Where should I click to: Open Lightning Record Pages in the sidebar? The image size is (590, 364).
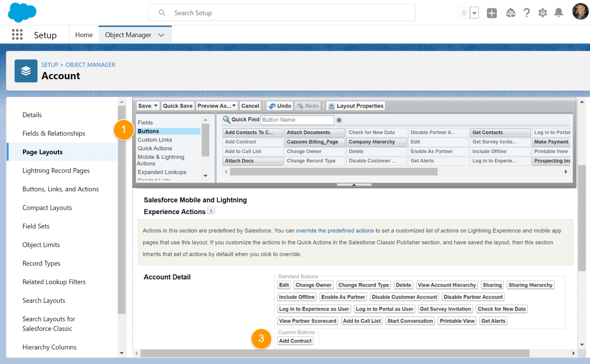[56, 171]
